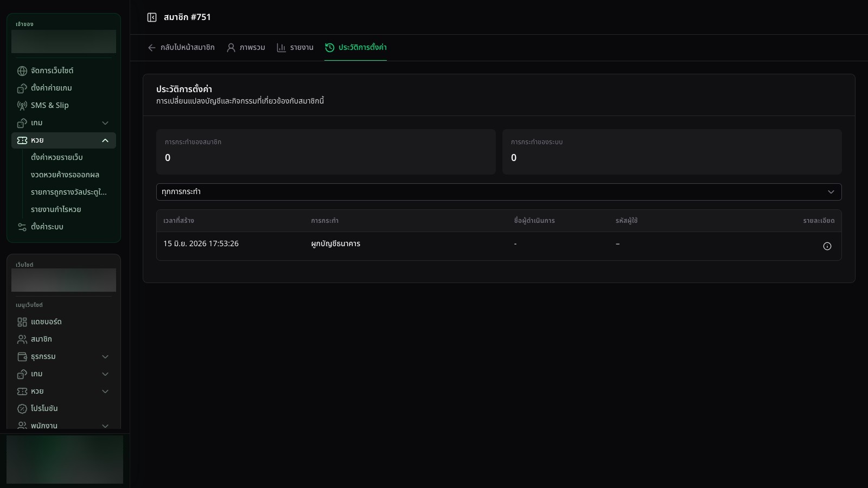Expand the พนักงาน submenu
This screenshot has height=488, width=868.
[63, 426]
